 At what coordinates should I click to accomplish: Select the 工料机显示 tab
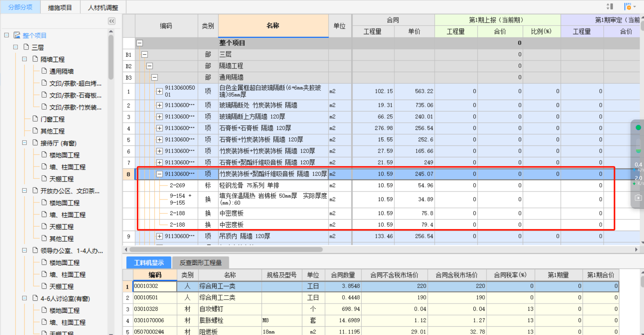click(149, 263)
